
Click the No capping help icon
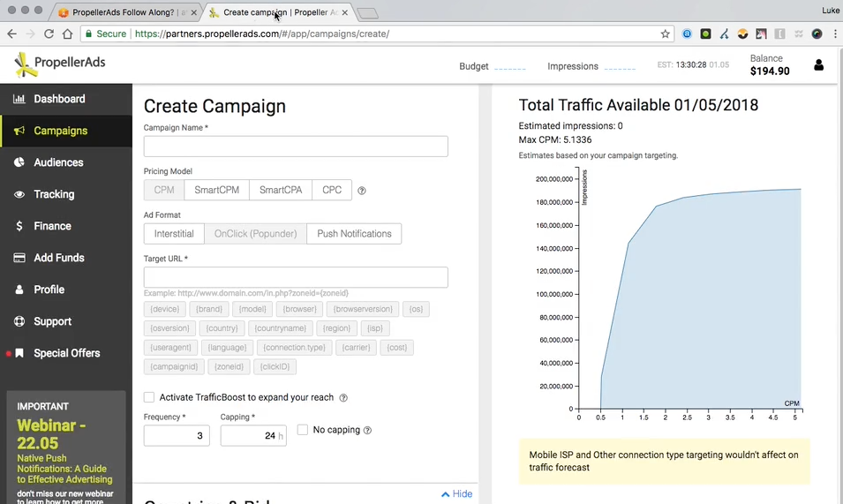367,430
